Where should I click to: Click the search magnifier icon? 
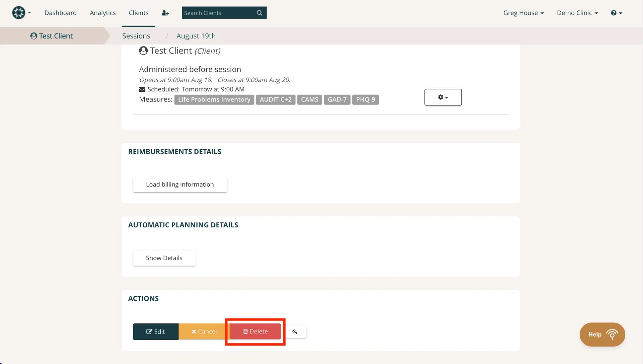(259, 13)
